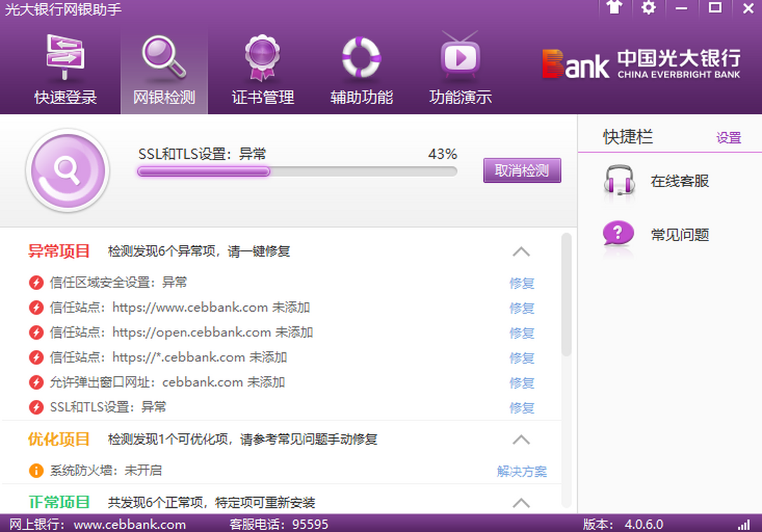
Task: Select the 网银检测 magnifier icon
Action: [164, 57]
